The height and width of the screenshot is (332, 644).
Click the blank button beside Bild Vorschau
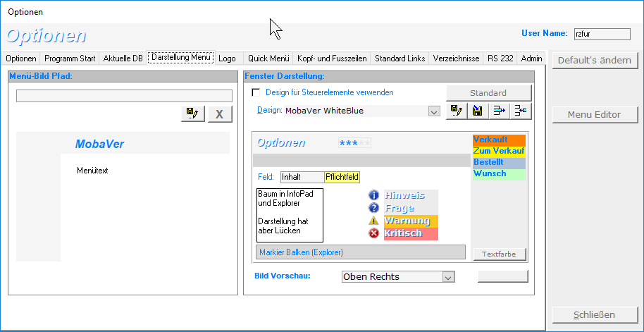click(x=502, y=276)
